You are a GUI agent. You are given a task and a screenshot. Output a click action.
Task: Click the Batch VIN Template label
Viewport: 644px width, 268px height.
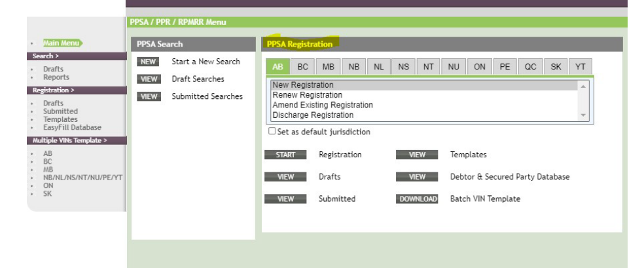[x=485, y=199]
